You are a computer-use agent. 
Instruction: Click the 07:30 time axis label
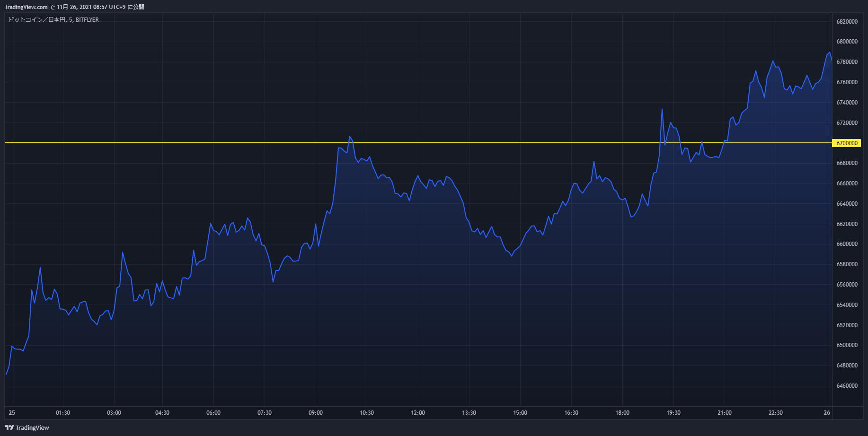(265, 413)
